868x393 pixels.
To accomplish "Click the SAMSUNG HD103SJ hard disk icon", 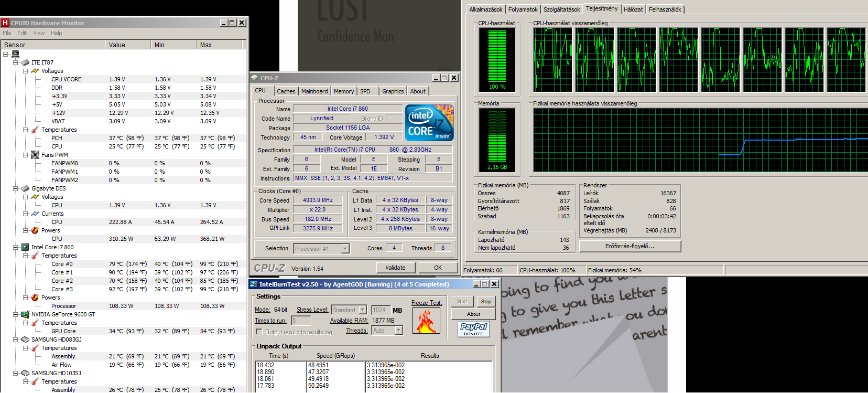I will 25,373.
